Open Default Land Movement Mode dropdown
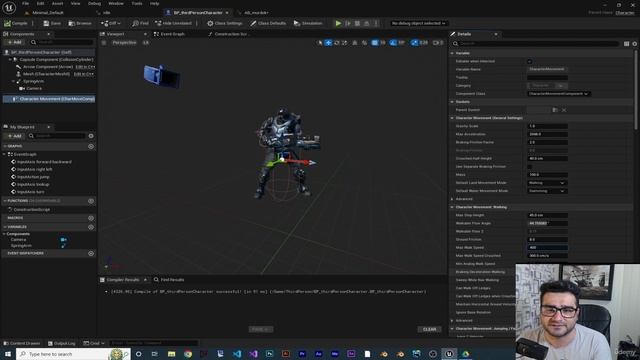Viewport: 640px width, 360px height. (547, 183)
